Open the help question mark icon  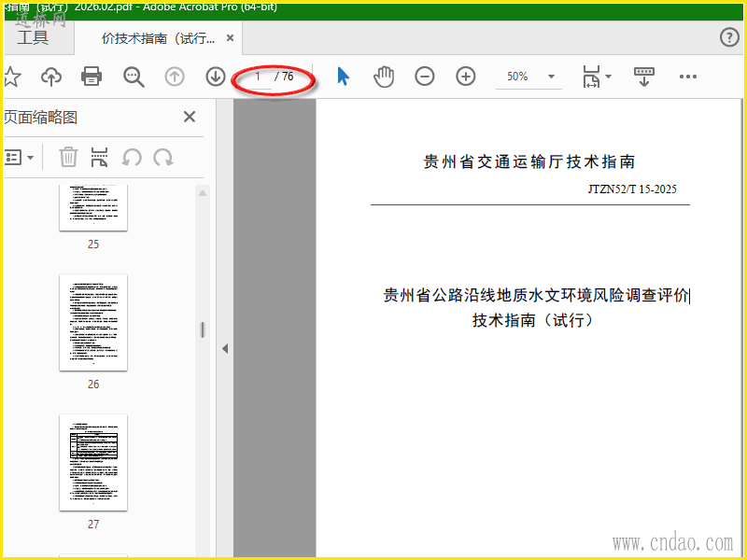pyautogui.click(x=729, y=37)
